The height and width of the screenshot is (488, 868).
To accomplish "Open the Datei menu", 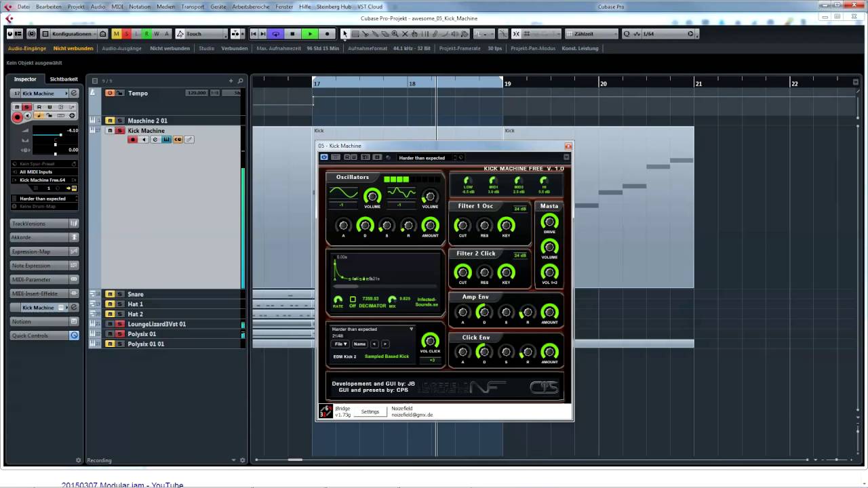I will pyautogui.click(x=24, y=7).
